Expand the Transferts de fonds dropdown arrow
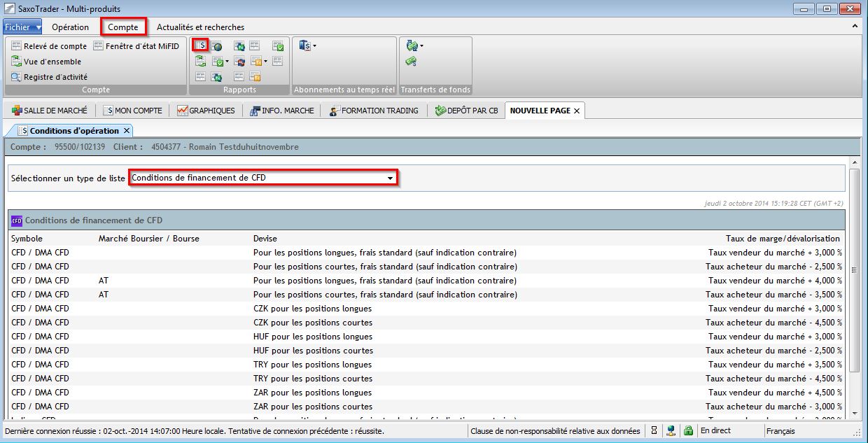The image size is (868, 443). coord(421,46)
